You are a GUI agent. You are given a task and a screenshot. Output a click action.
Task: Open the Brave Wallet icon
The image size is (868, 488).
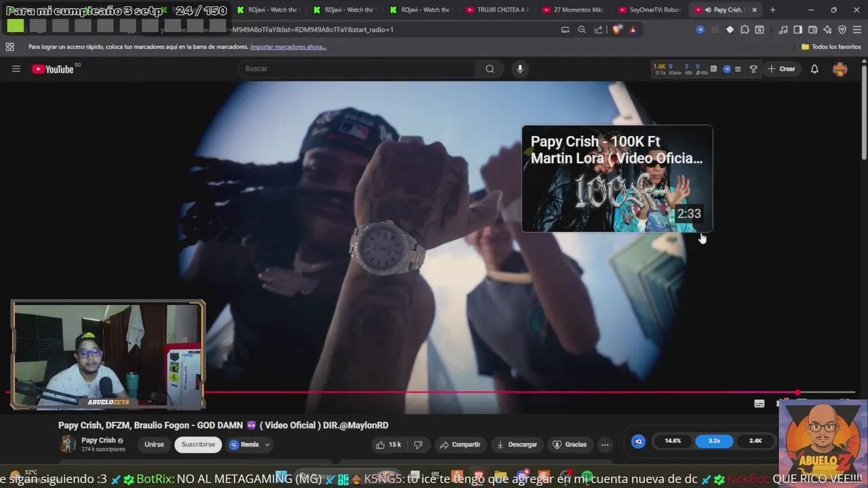(x=812, y=30)
